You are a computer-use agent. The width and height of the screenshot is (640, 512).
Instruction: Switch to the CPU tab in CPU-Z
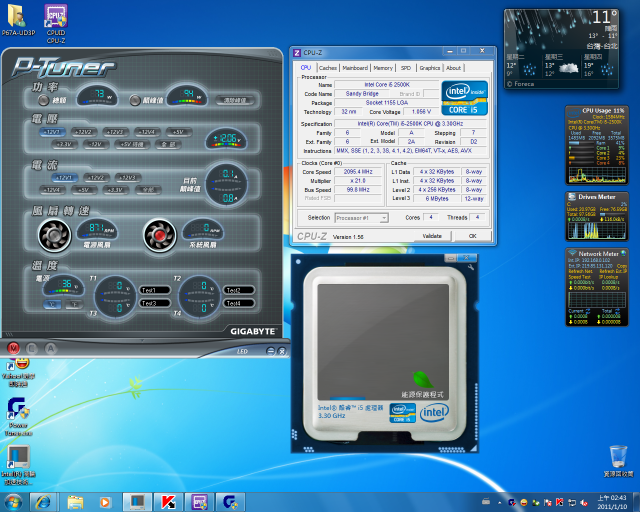click(x=306, y=68)
